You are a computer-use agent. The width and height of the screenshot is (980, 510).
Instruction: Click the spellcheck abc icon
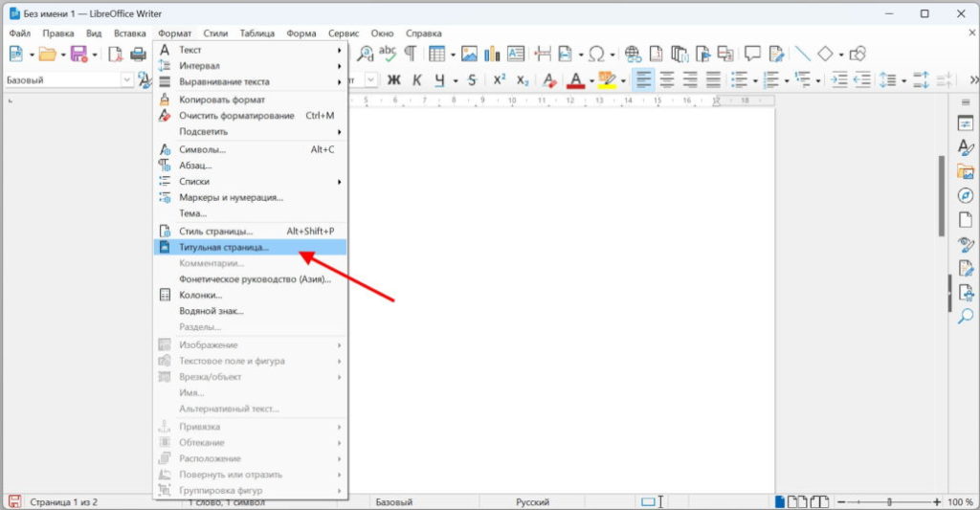pyautogui.click(x=388, y=54)
